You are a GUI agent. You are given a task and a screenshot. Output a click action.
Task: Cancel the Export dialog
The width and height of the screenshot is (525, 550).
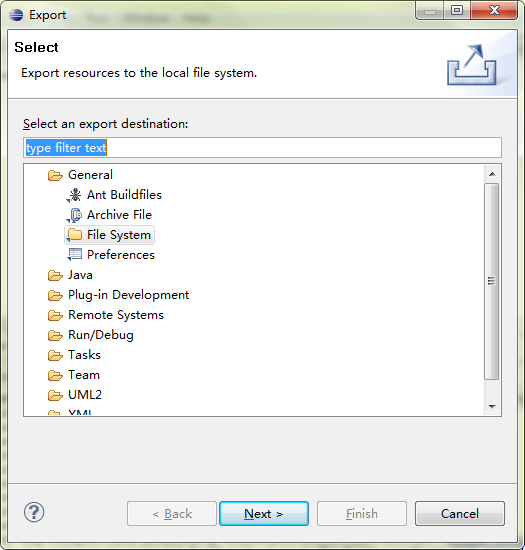pyautogui.click(x=460, y=514)
